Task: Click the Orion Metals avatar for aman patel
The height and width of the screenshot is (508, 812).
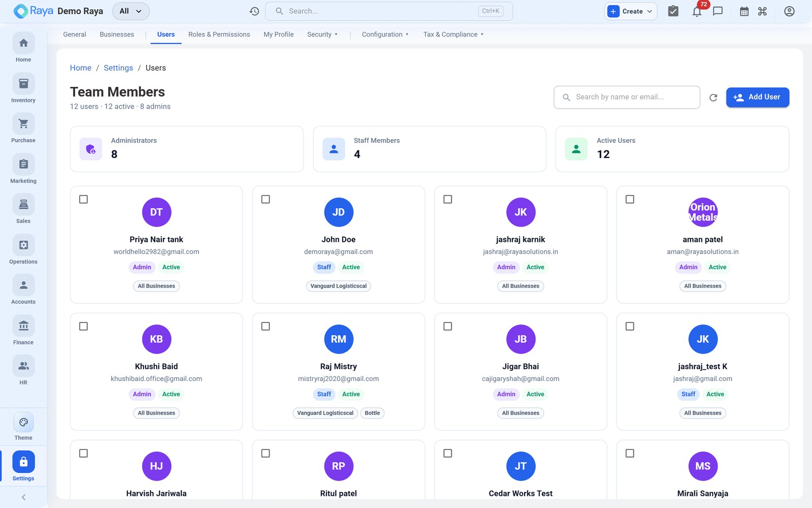Action: coord(703,212)
